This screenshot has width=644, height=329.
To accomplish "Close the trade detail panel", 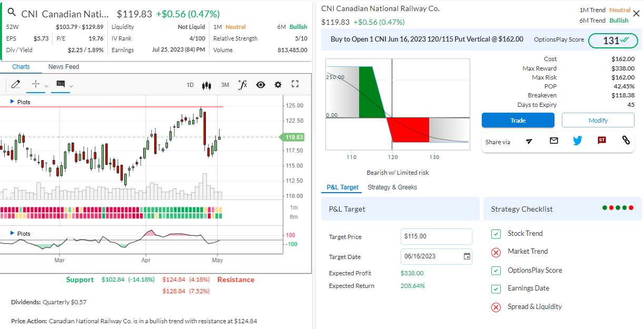I will click(x=636, y=14).
